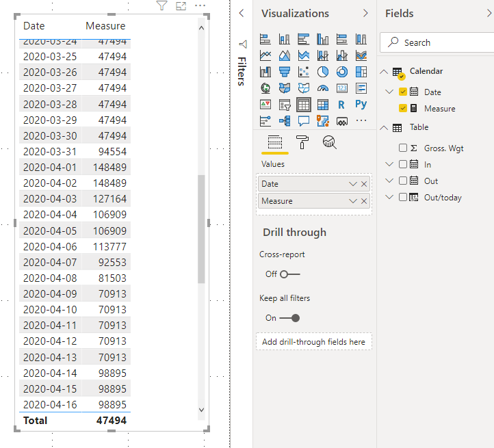494x448 pixels.
Task: Collapse the Table group in Fields
Action: point(384,128)
